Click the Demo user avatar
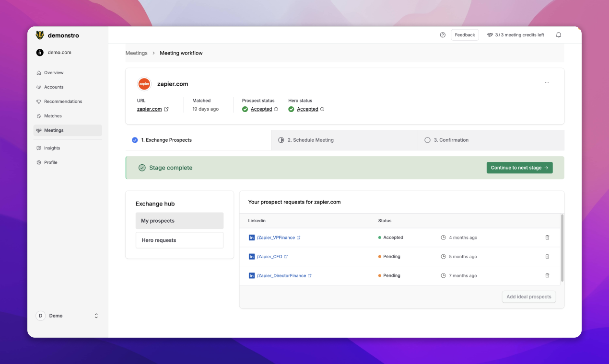The height and width of the screenshot is (364, 609). [x=41, y=316]
